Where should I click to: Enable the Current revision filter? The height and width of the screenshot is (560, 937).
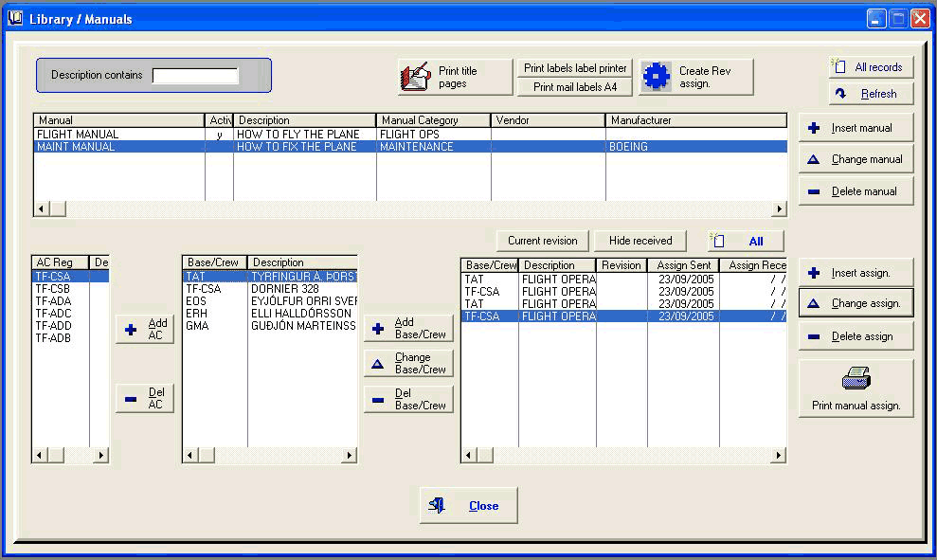(x=542, y=240)
